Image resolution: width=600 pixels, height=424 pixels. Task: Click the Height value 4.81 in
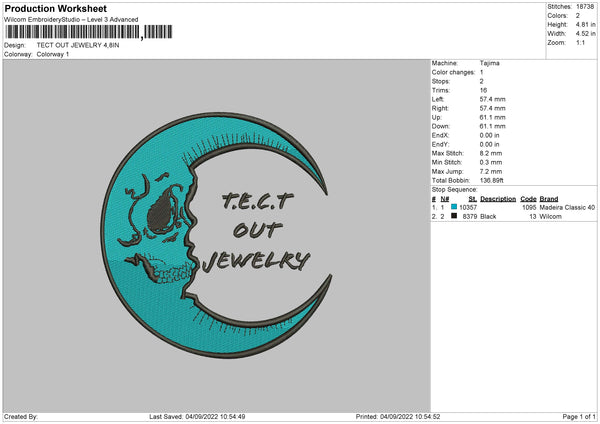[x=586, y=24]
